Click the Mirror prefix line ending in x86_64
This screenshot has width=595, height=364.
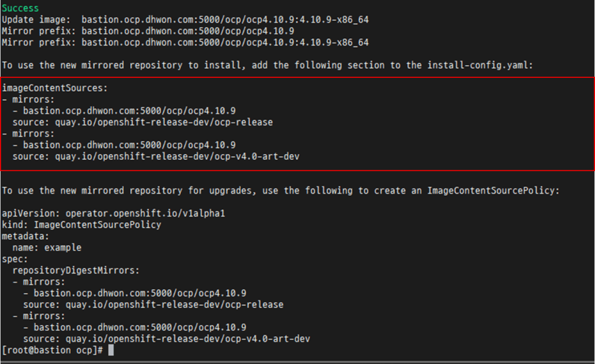pos(185,42)
